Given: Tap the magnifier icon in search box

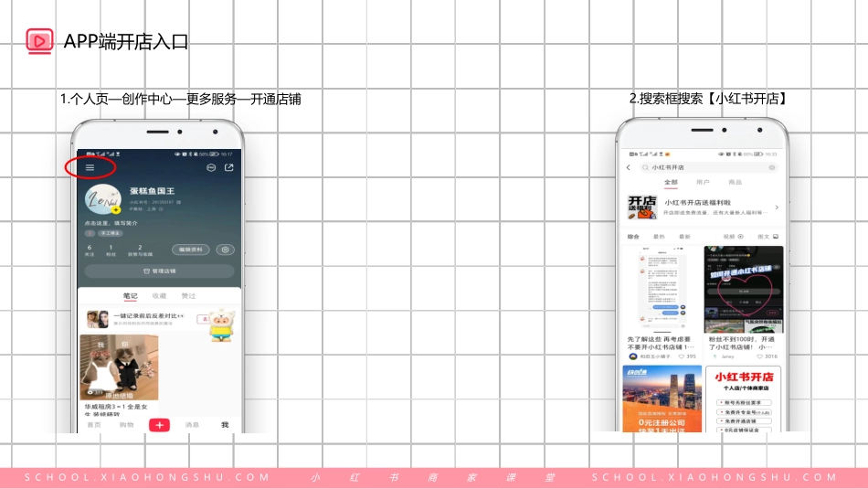Looking at the screenshot, I should [645, 167].
